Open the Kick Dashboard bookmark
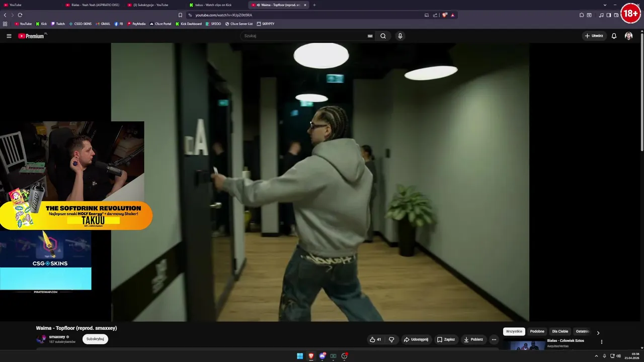 (x=189, y=24)
